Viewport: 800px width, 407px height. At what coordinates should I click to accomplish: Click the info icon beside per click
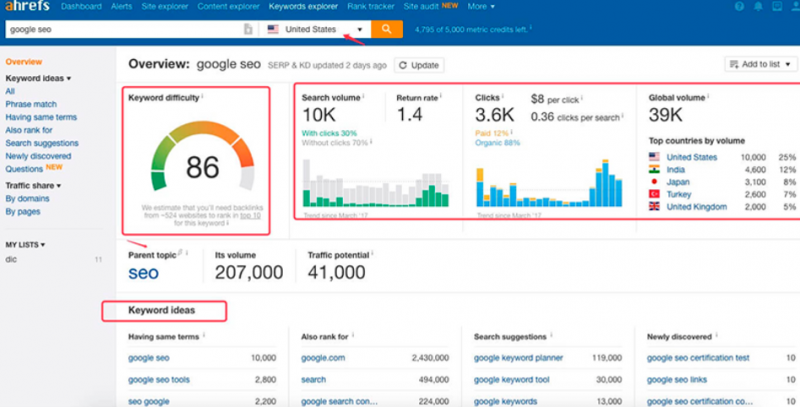582,98
